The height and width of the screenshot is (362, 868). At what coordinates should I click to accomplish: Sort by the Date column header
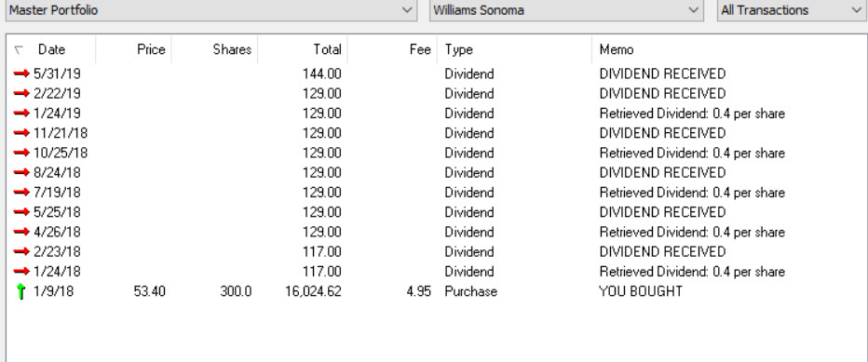click(x=51, y=50)
